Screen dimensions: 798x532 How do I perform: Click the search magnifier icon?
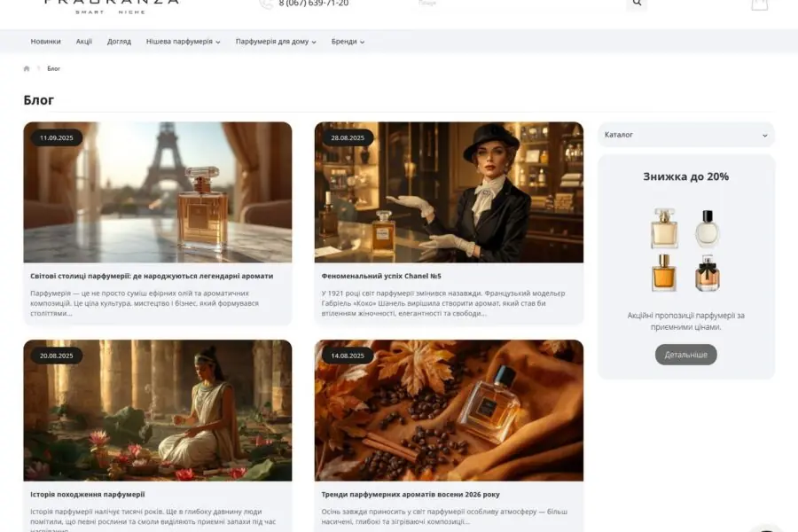click(636, 4)
